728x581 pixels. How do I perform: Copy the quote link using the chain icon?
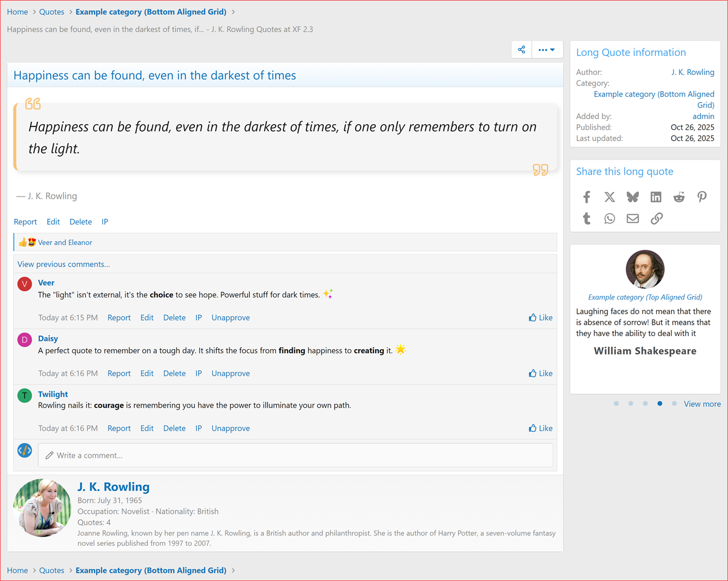click(657, 218)
